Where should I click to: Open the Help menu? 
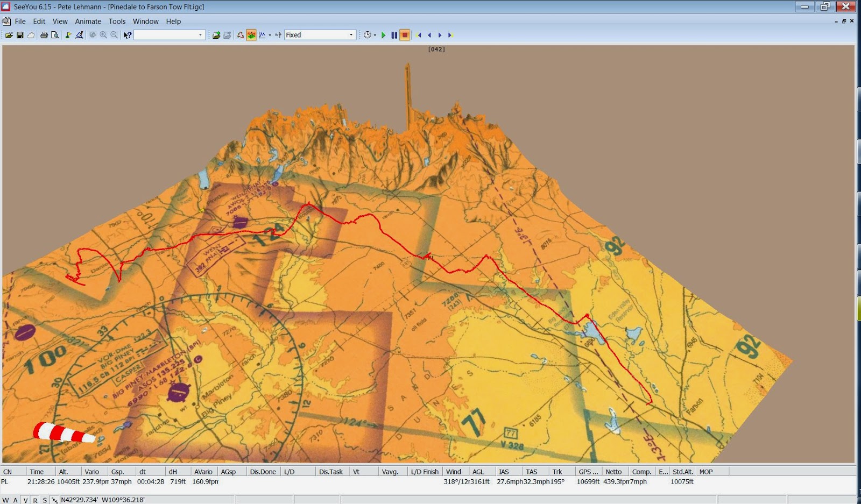click(x=173, y=22)
